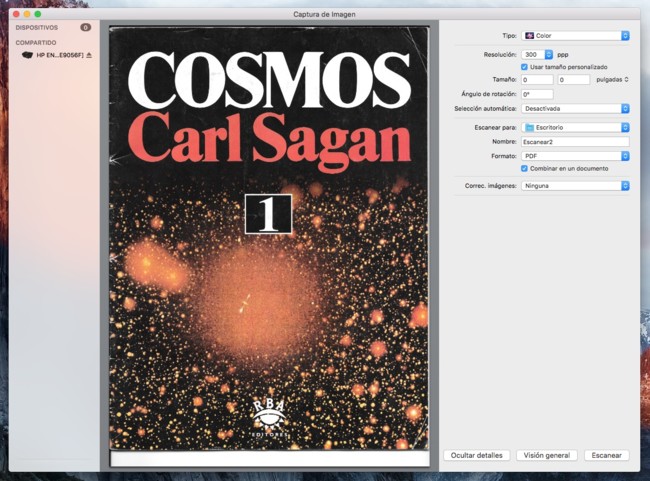This screenshot has height=481, width=650.
Task: Toggle Usar tamaño personalizado checkbox
Action: pos(524,67)
